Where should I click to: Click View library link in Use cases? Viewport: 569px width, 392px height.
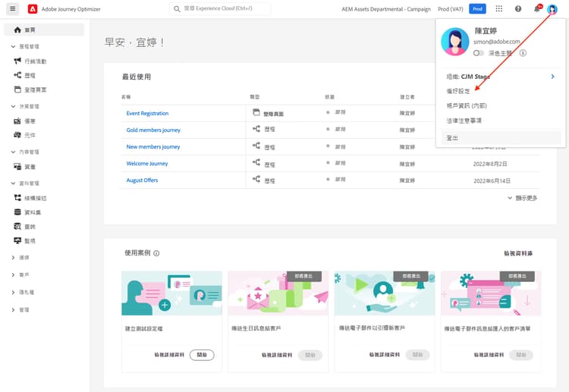518,253
